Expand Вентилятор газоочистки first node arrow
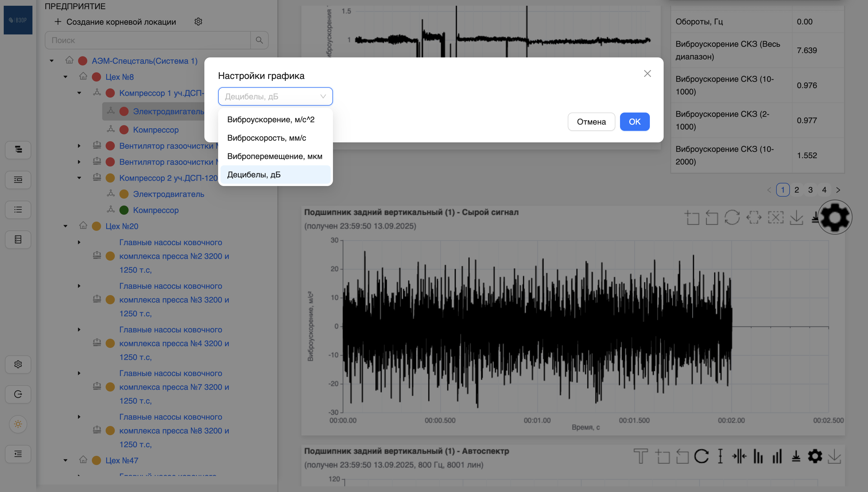Viewport: 868px width, 492px height. [79, 146]
